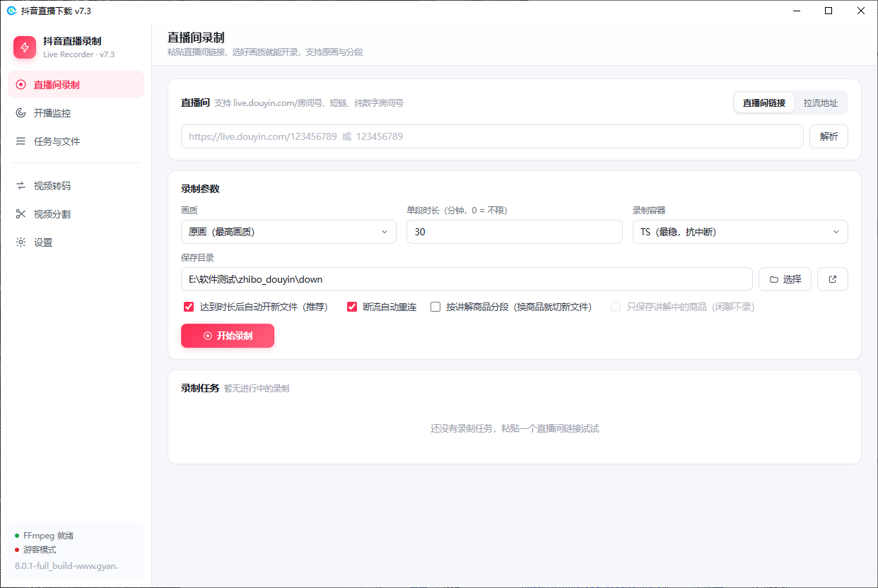Click the Live Recorder · v7.3 subtitle
The height and width of the screenshot is (588, 878).
(x=78, y=54)
